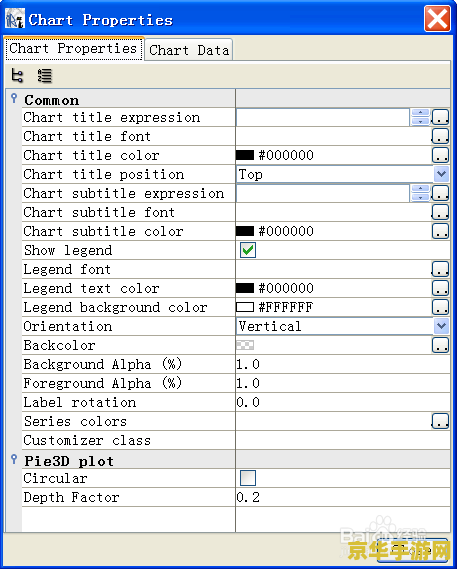The image size is (457, 569).
Task: Open Chart title position dropdown
Action: (441, 174)
